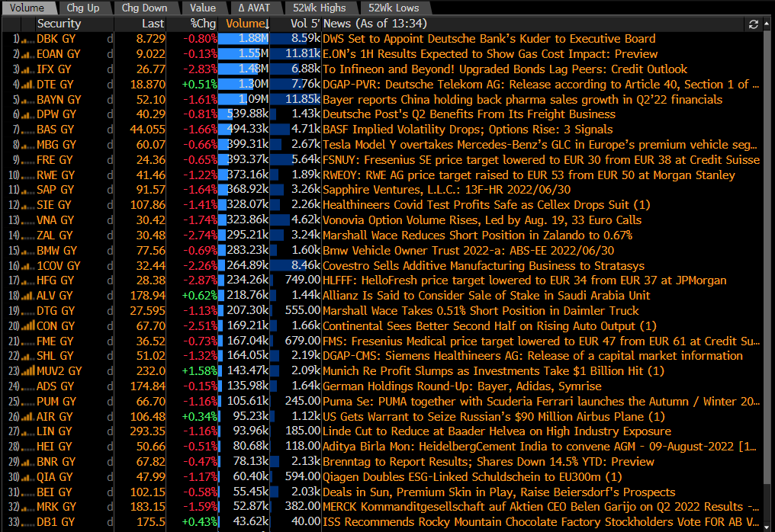Viewport: 775px width, 532px height.
Task: Select security SAP GY
Action: coord(56,190)
